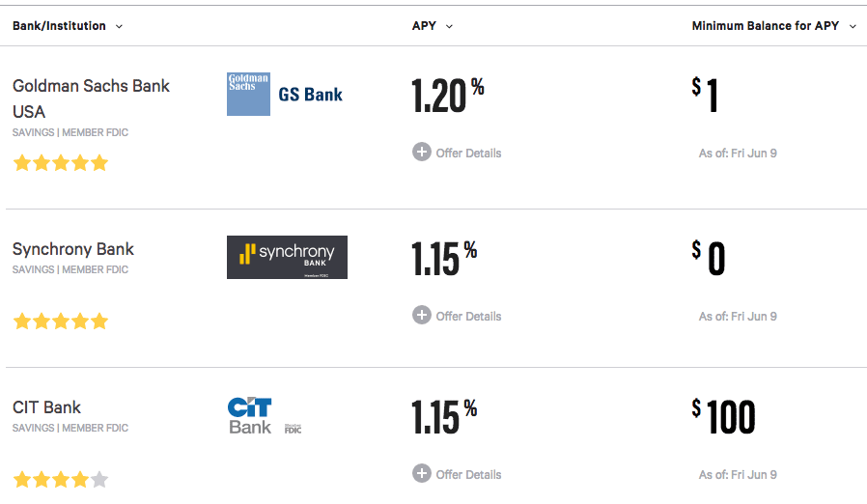Click the Synchrony Bank logo
This screenshot has width=867, height=504.
point(287,257)
